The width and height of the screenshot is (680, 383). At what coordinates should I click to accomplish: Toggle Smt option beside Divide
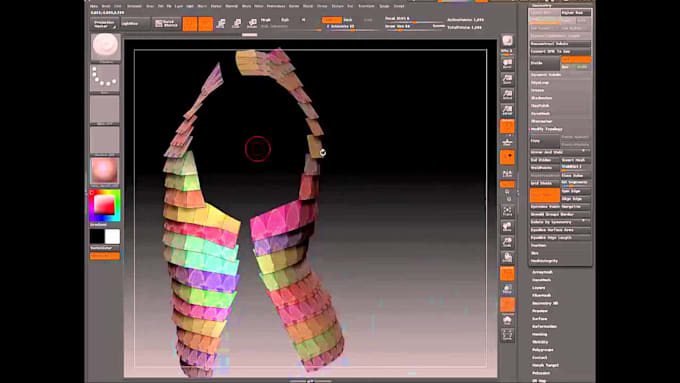(x=576, y=59)
